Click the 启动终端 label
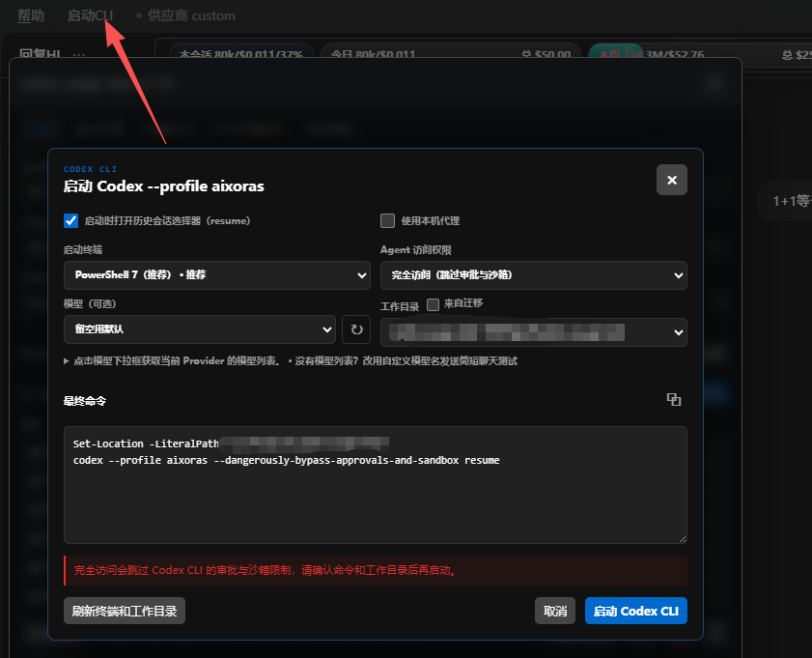Screen dimensions: 812x658 coord(83,249)
